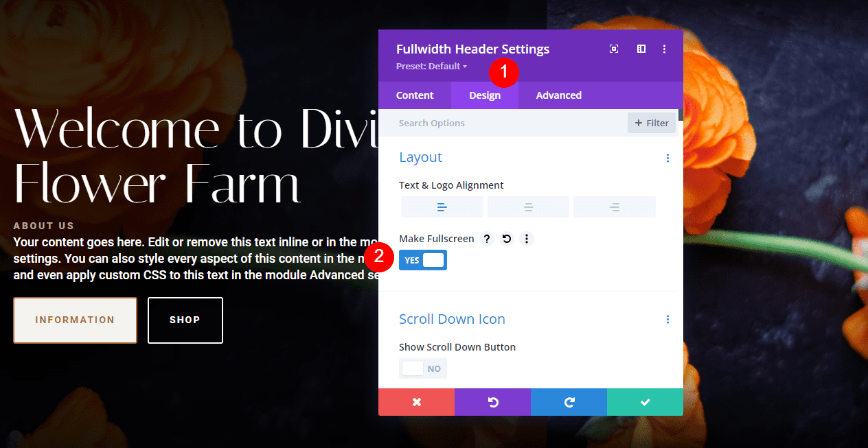This screenshot has width=868, height=448.
Task: Enable the Show Scroll Down Button toggle
Action: tap(422, 368)
